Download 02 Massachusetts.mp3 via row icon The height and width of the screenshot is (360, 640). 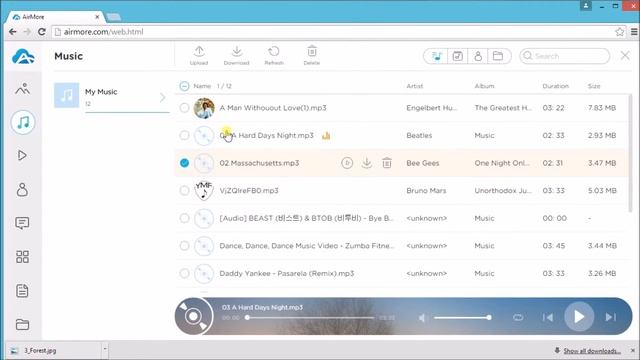pyautogui.click(x=367, y=163)
